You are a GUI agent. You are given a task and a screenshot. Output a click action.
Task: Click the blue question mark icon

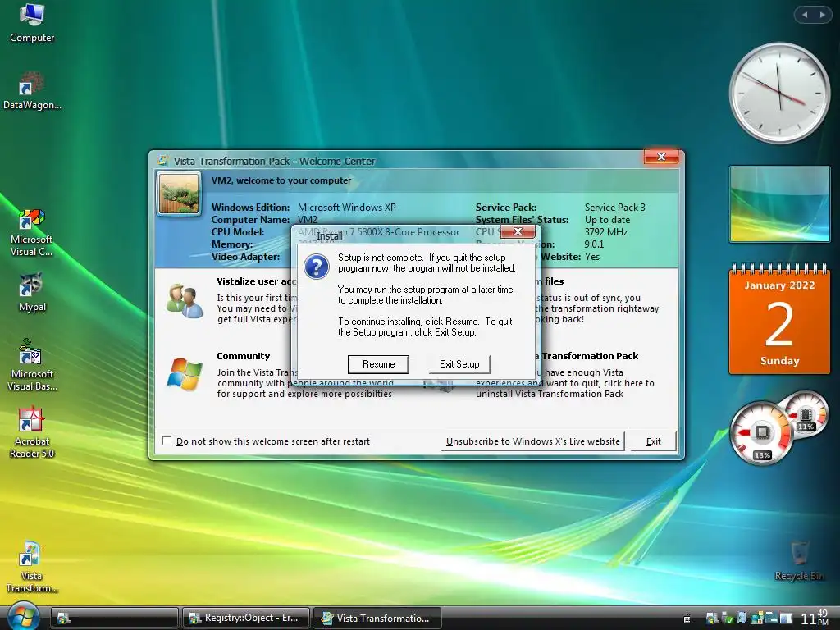coord(317,267)
